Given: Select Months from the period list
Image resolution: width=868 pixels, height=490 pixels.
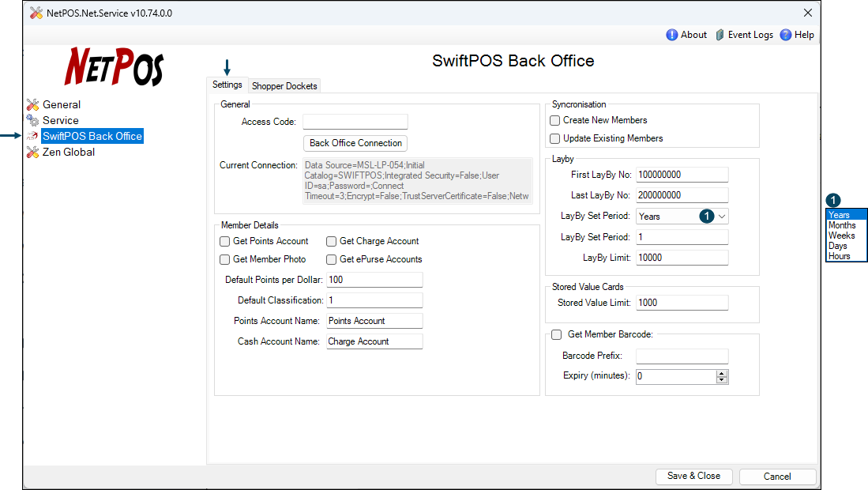Looking at the screenshot, I should pyautogui.click(x=842, y=224).
